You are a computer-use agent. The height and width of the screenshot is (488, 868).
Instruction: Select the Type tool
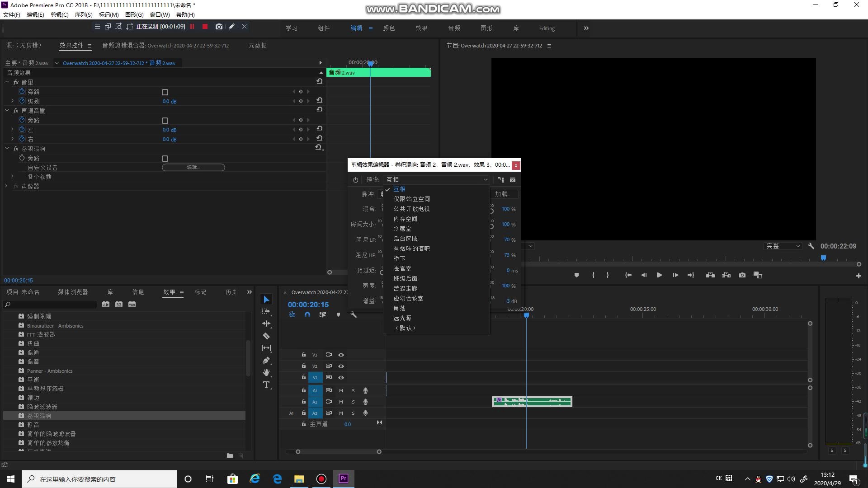(x=266, y=385)
